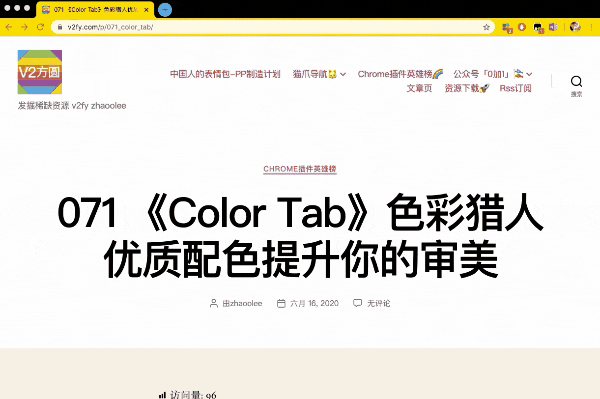Go to the 文章页 menu item
This screenshot has height=399, width=600.
tap(419, 88)
